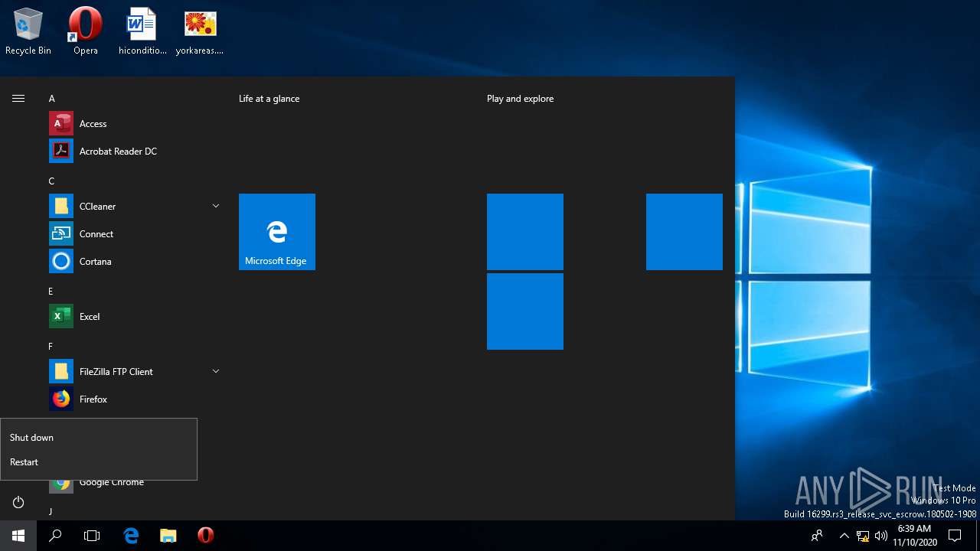Open the CCleaner folder icon

(x=61, y=206)
